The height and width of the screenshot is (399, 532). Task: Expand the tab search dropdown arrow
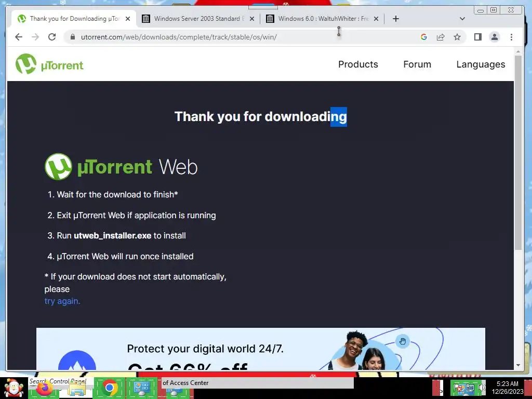point(462,19)
